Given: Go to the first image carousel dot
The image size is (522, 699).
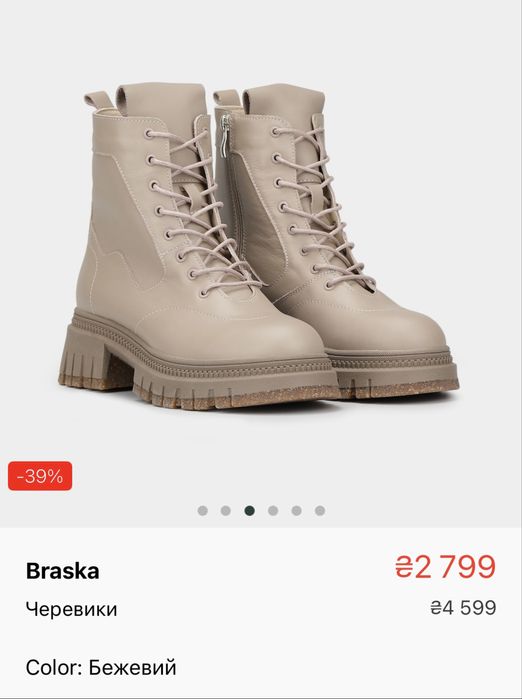Looking at the screenshot, I should [x=202, y=510].
